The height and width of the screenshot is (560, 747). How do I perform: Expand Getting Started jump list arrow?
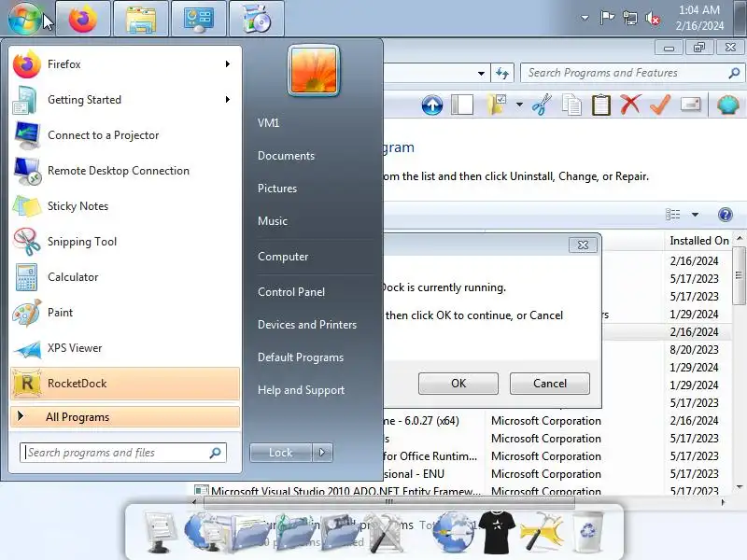228,100
